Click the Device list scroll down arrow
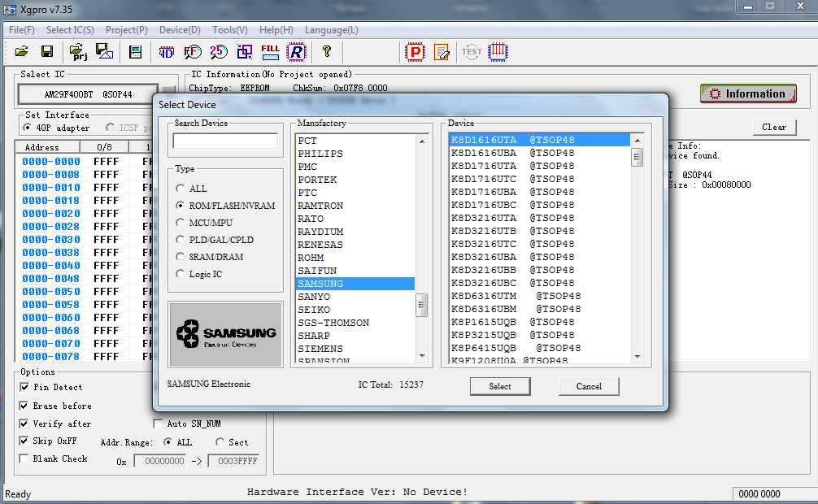The width and height of the screenshot is (818, 504). (x=637, y=357)
